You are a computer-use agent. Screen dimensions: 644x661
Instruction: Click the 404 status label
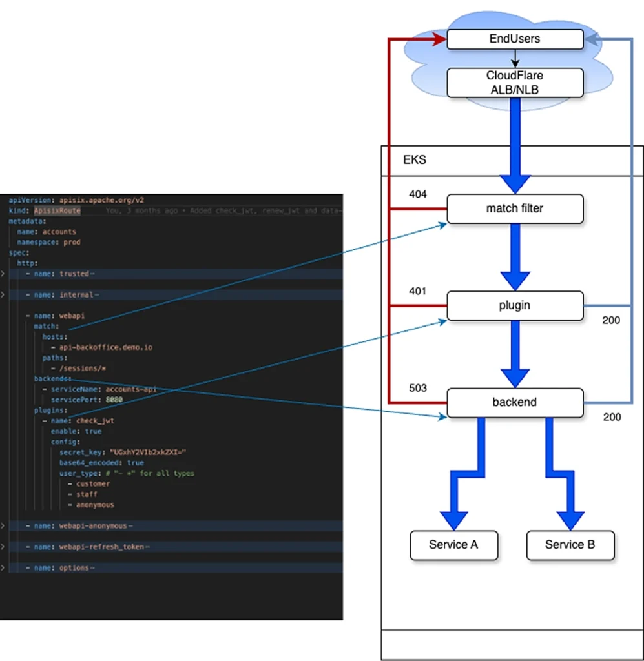418,194
